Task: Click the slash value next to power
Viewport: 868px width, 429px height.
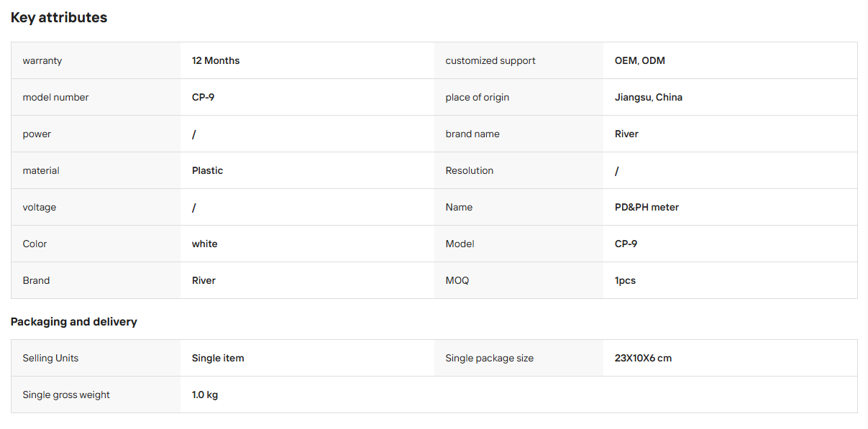Action: coord(194,134)
